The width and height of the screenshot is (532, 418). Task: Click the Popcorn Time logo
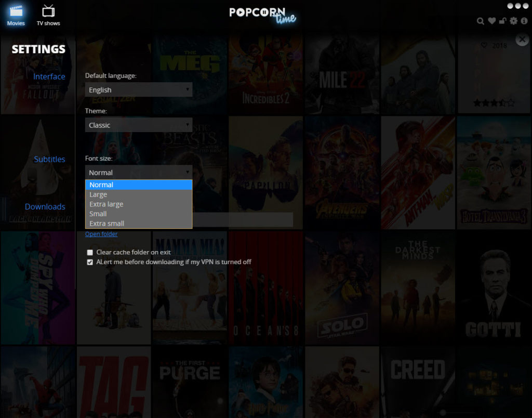262,15
